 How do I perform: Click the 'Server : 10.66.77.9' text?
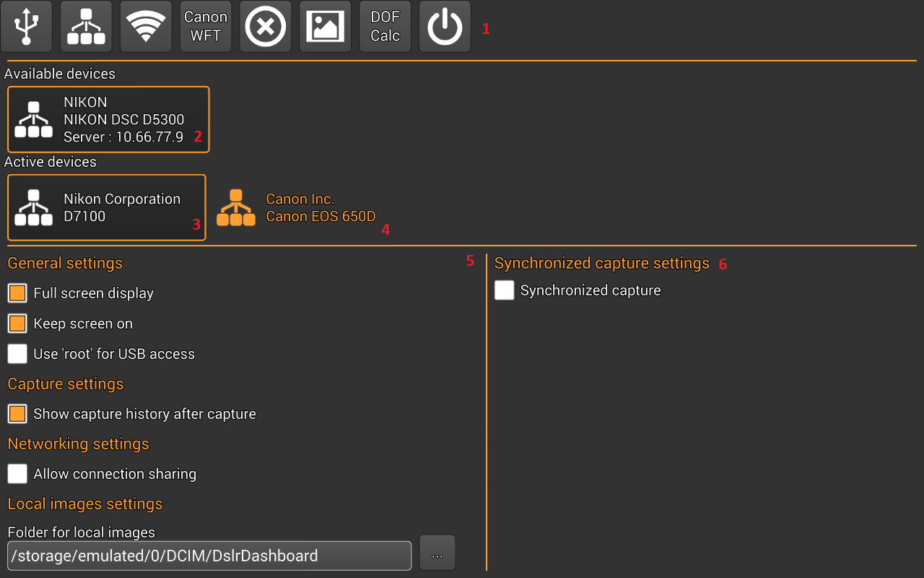tap(123, 137)
